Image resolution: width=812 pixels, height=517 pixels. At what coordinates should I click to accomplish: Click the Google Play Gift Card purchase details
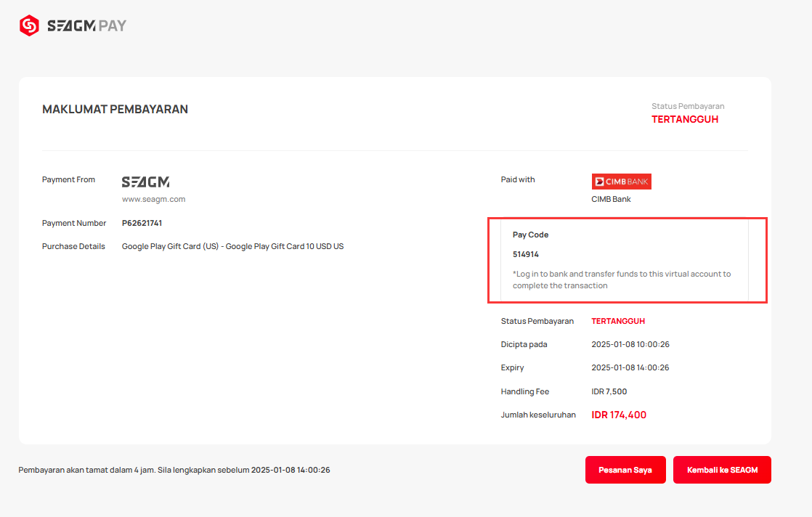232,246
